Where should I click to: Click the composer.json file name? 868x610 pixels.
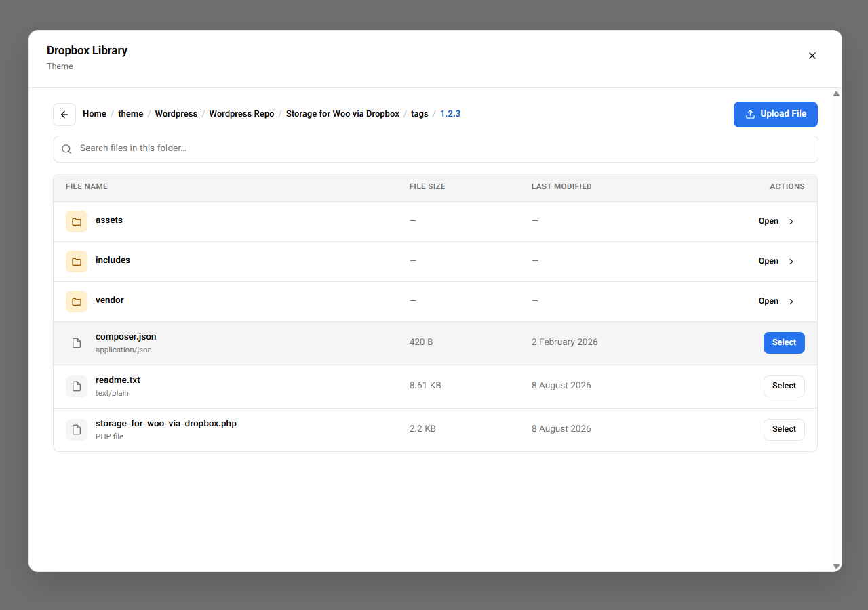click(x=126, y=337)
